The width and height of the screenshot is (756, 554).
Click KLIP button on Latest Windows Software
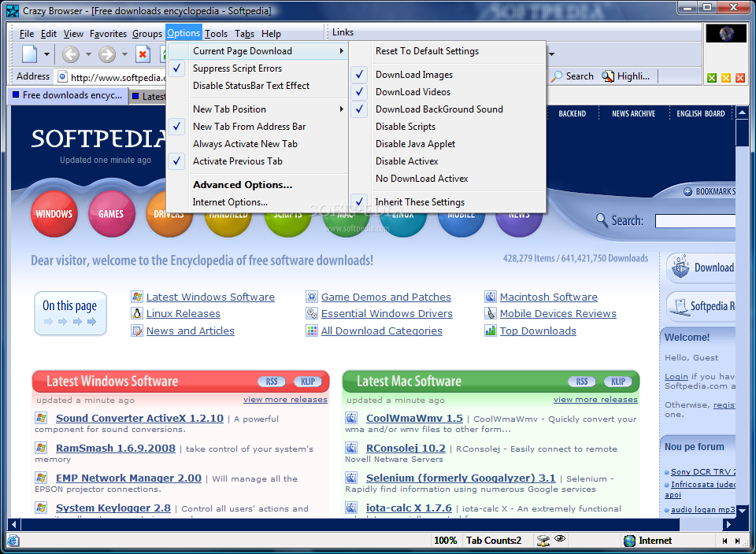point(308,382)
